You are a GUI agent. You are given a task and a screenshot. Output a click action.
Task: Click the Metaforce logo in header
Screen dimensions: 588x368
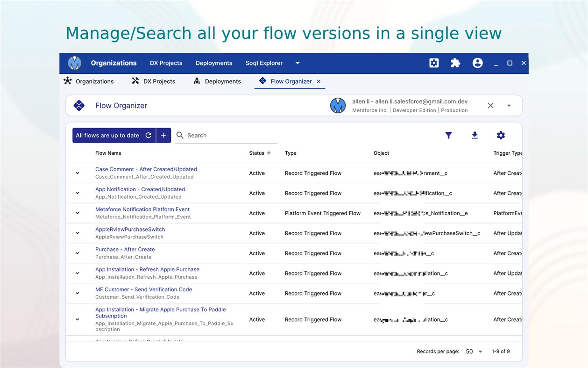tap(75, 63)
